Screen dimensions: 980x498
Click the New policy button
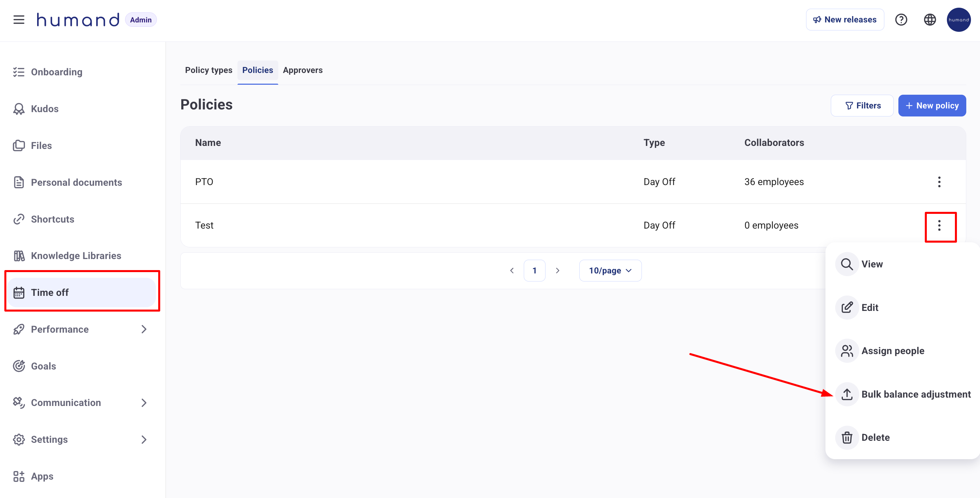pyautogui.click(x=932, y=106)
